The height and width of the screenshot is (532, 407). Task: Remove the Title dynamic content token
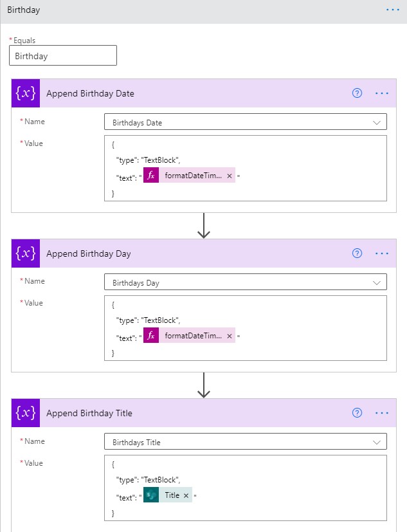point(186,496)
